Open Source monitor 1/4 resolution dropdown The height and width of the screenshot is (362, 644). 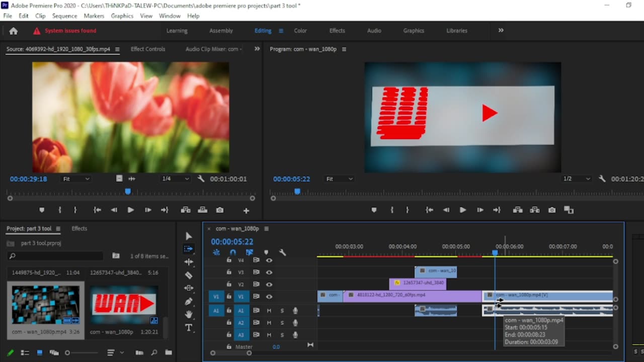point(176,178)
